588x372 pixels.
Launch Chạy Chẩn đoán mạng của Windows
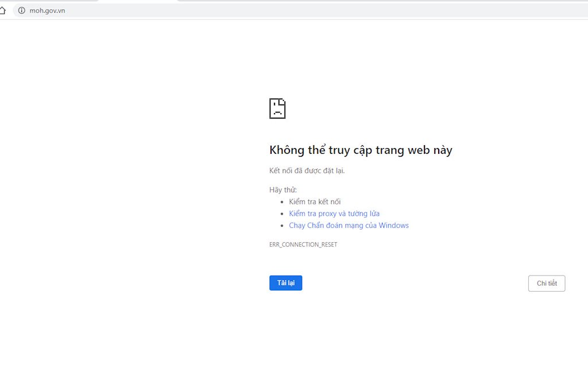click(349, 225)
